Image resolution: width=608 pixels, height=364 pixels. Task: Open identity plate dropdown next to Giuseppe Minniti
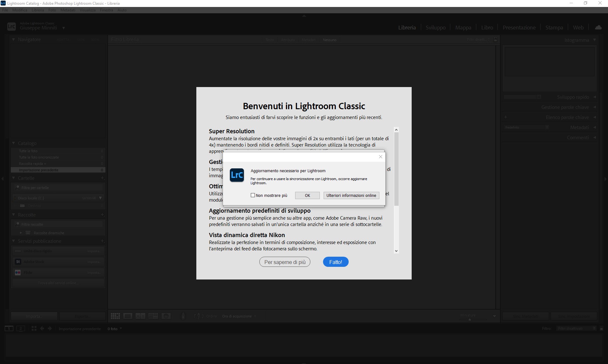(x=64, y=28)
